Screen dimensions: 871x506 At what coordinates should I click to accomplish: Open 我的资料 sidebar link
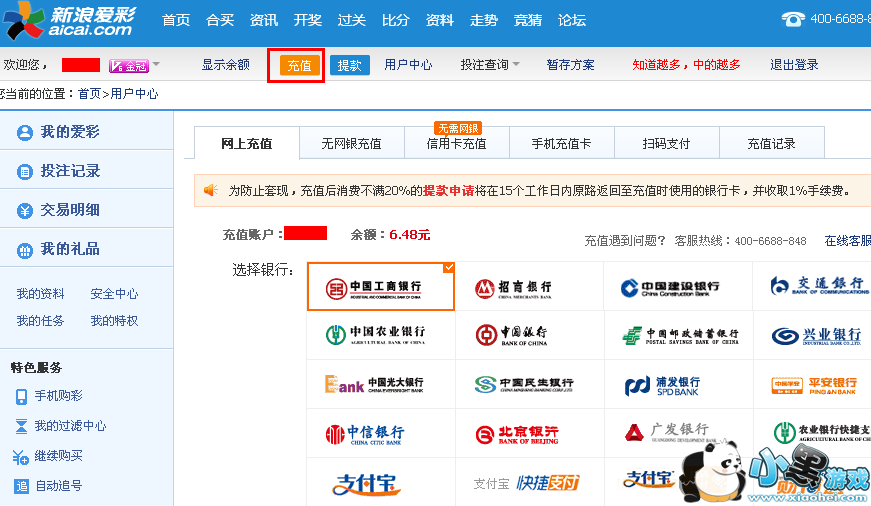click(x=41, y=294)
